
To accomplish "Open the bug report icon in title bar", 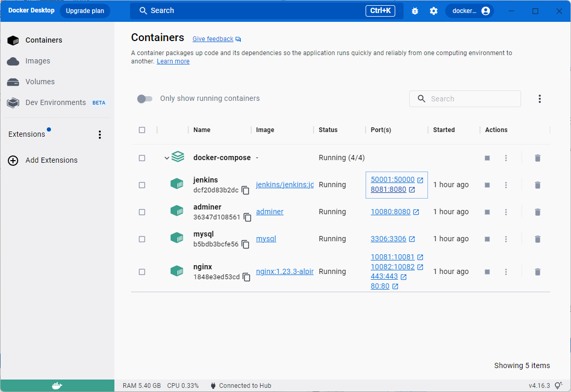I will (x=414, y=10).
